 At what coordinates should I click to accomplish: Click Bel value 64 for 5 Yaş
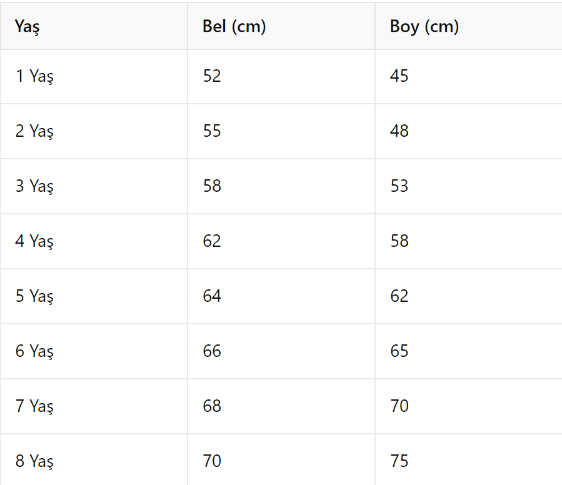click(x=212, y=296)
